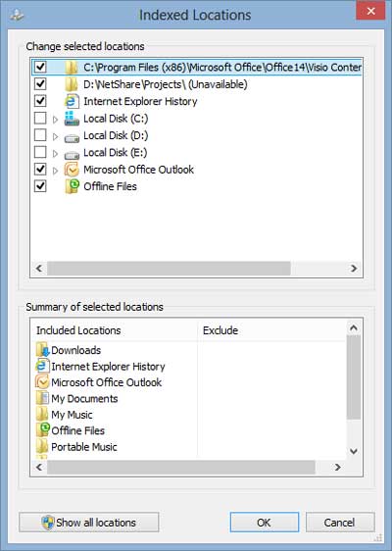Select the Local Disk (E:) label
The image size is (392, 551).
pos(116,153)
